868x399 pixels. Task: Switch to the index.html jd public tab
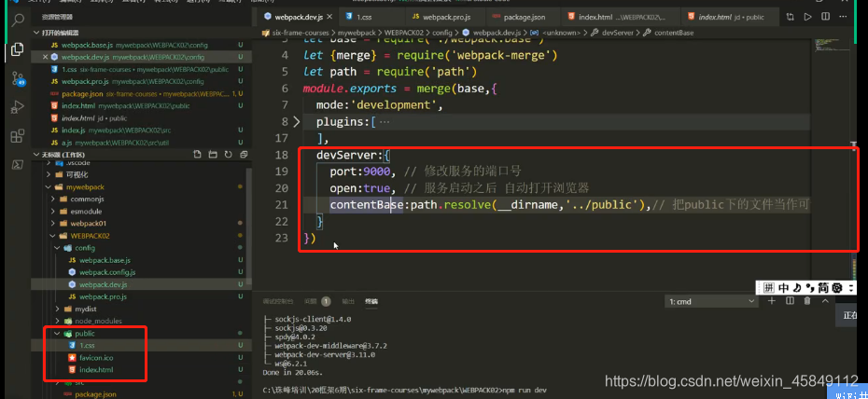[729, 17]
